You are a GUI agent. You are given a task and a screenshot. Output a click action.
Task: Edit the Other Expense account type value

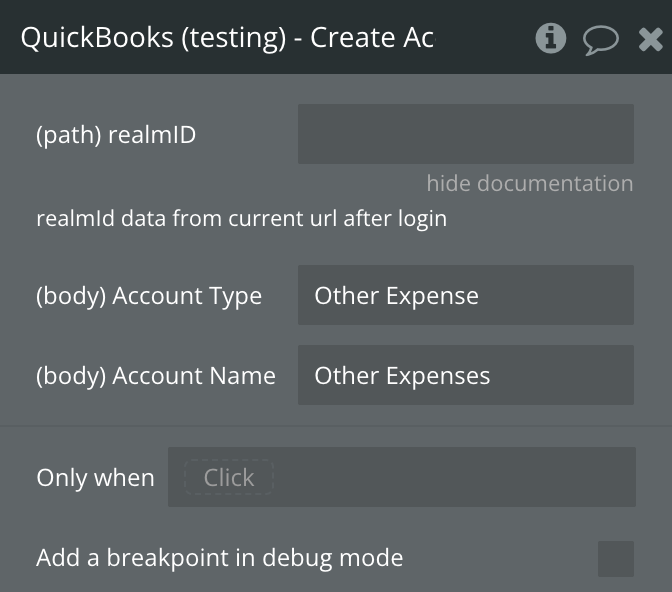(x=396, y=296)
